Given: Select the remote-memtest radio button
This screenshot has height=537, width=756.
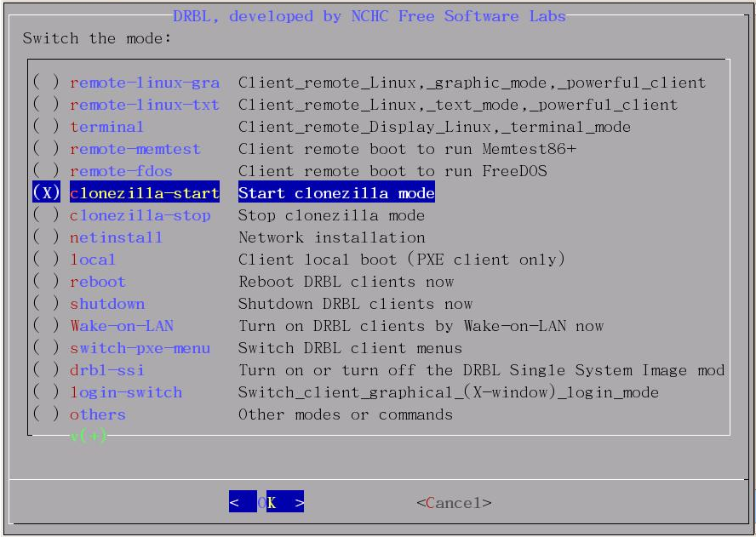Looking at the screenshot, I should click(46, 149).
